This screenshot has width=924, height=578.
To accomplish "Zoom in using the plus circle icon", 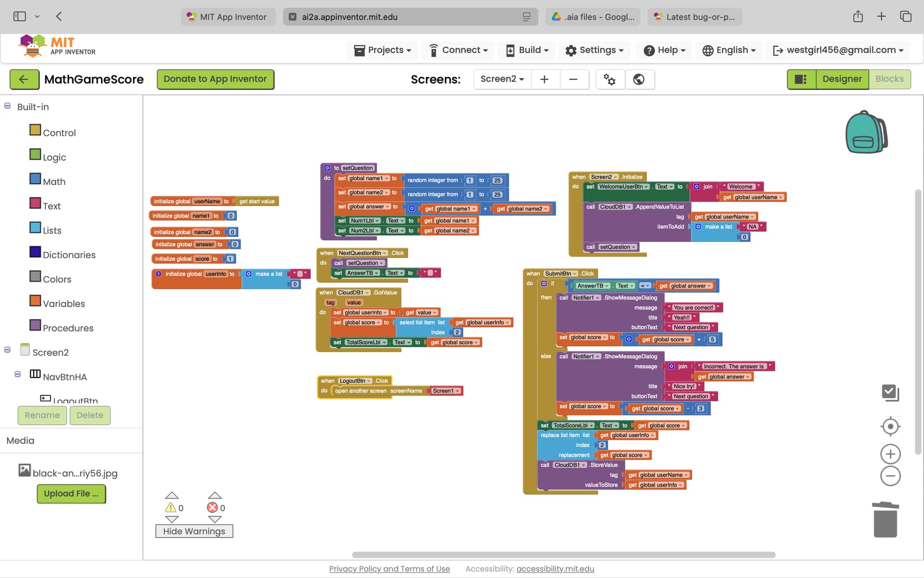I will pos(890,454).
